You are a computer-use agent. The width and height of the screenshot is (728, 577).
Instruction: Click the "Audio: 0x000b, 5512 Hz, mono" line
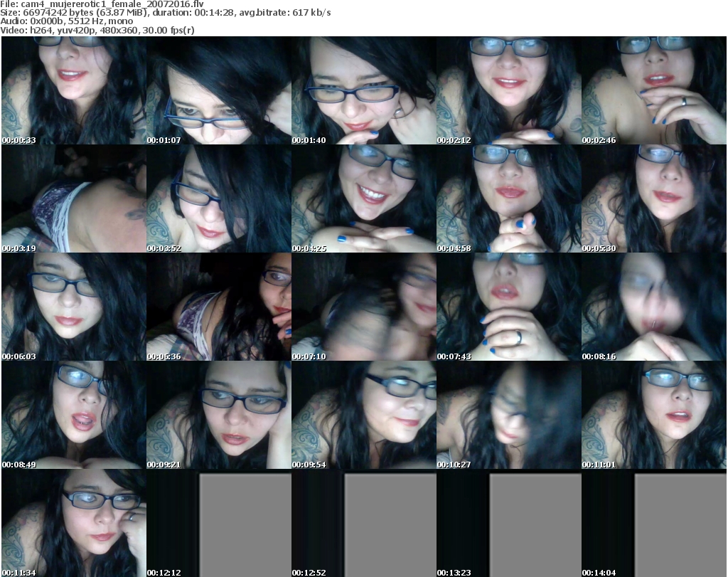point(67,21)
